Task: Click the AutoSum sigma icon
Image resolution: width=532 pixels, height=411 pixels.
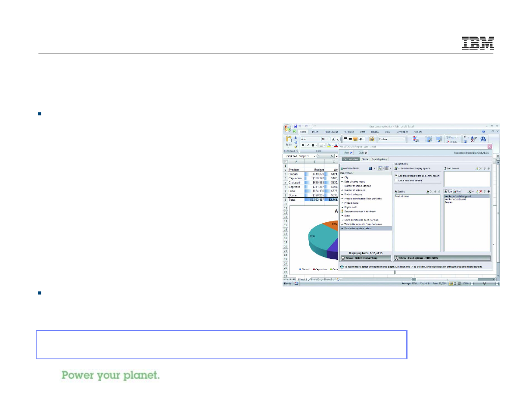Action: click(x=465, y=137)
